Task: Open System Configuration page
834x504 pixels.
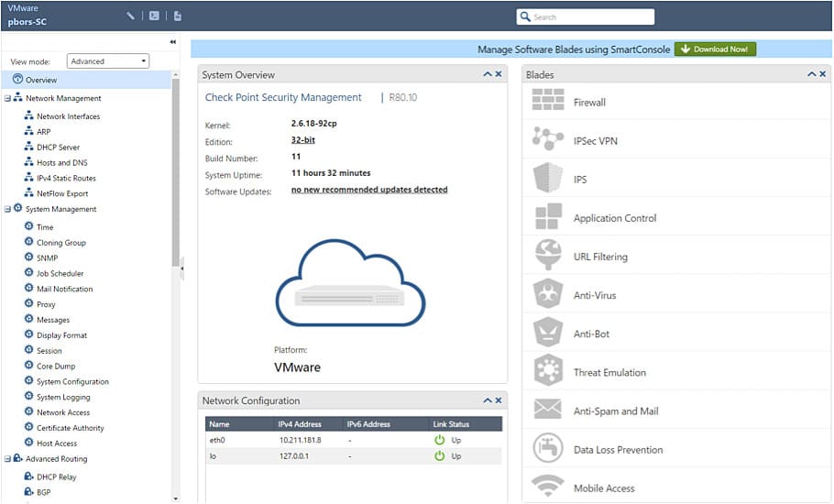Action: coord(72,381)
